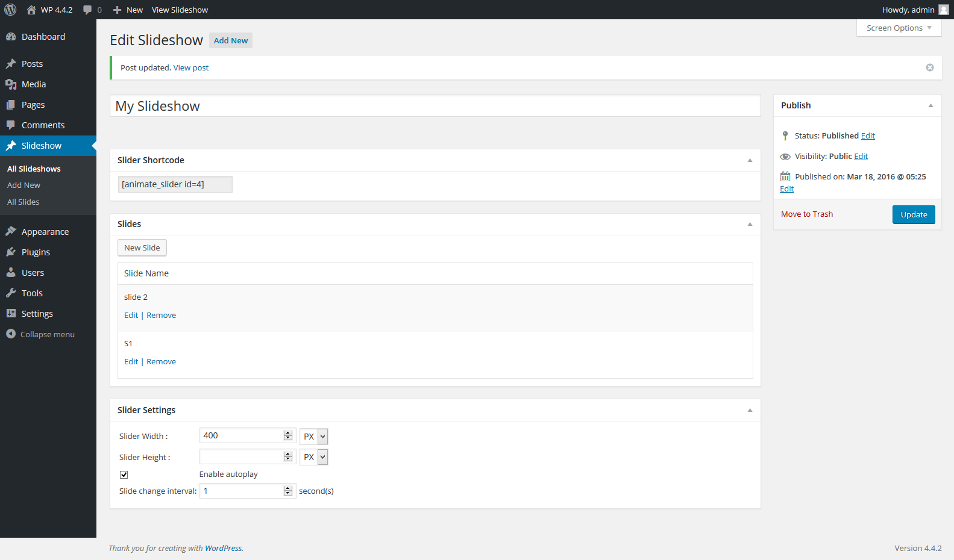Remove the slide 2 slide
The image size is (954, 560).
point(162,315)
